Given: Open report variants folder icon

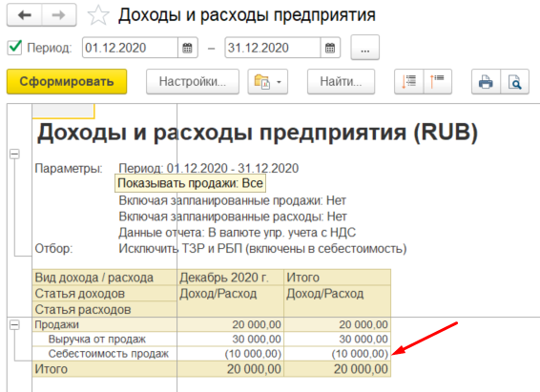Looking at the screenshot, I should pos(262,82).
